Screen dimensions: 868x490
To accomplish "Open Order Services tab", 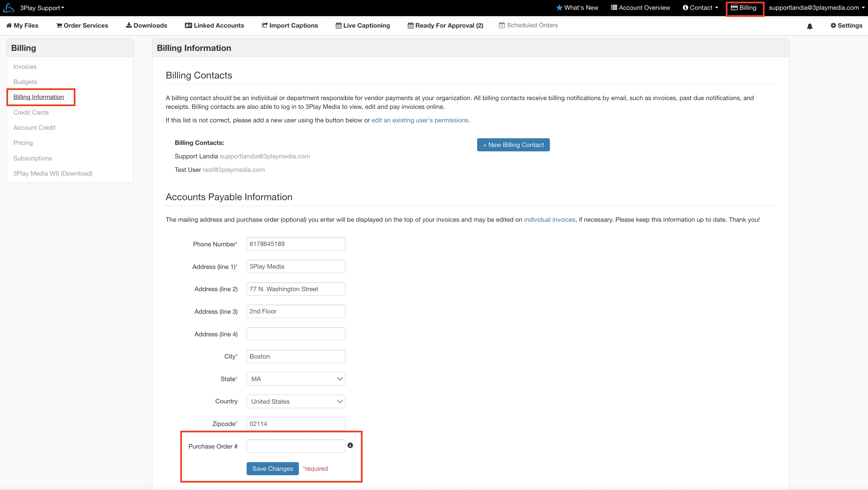I will 82,26.
